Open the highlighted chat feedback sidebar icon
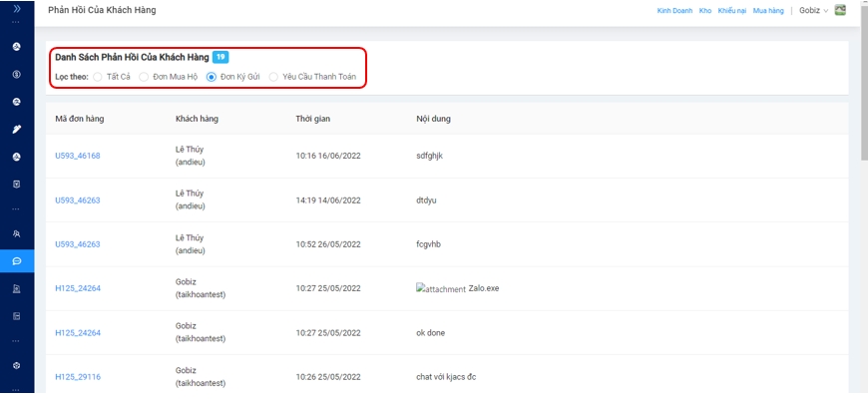 [x=16, y=260]
